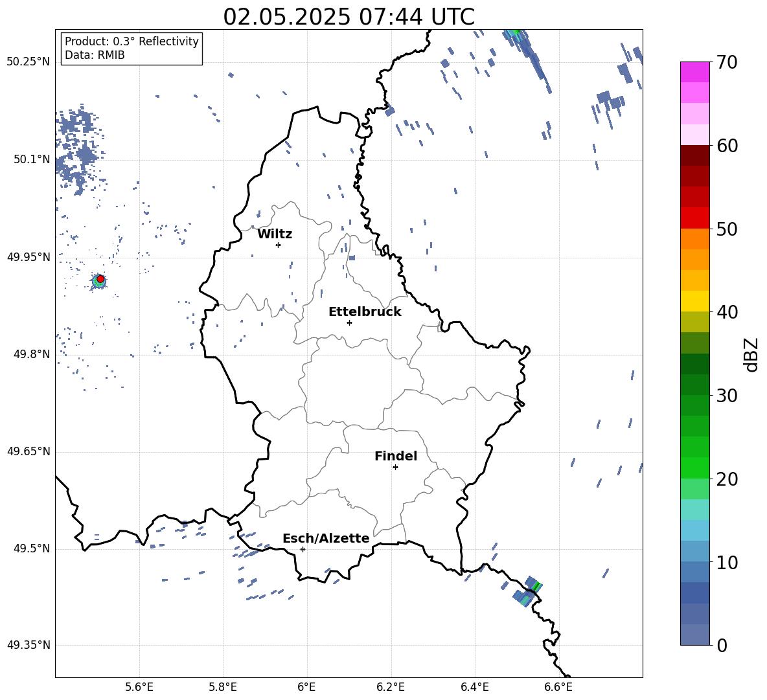Click the 30 colorbar tick label
This screenshot has height=700, width=767.
tap(727, 396)
